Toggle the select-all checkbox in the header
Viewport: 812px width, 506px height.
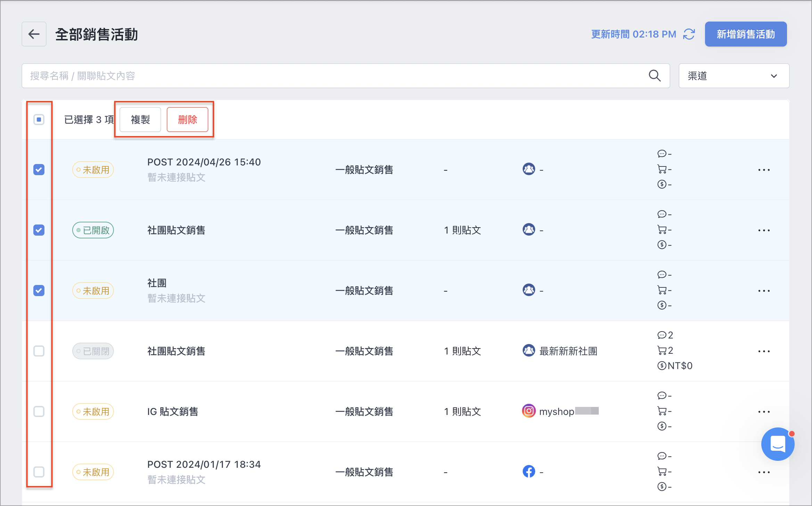coord(39,120)
